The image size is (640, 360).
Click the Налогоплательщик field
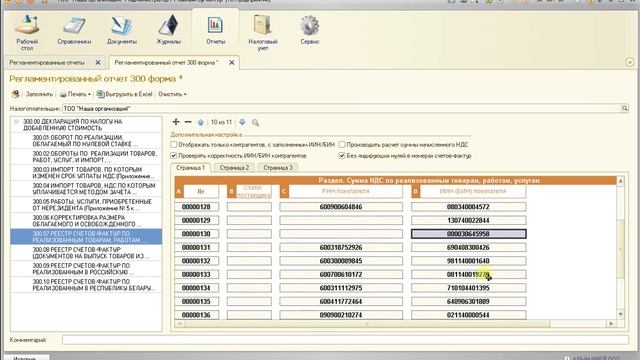coord(341,109)
